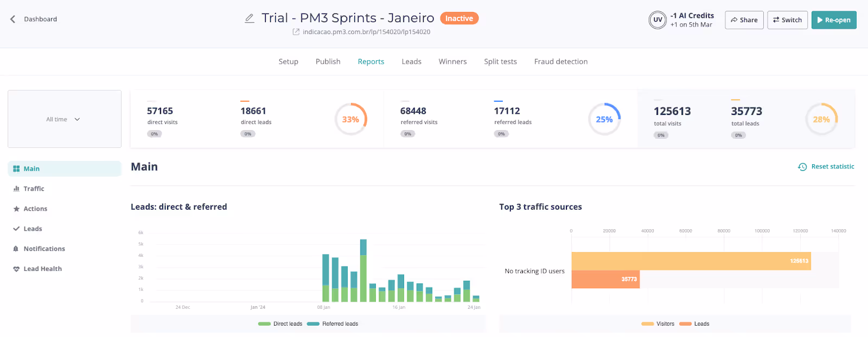
Task: Click the Traffic bar chart icon
Action: pyautogui.click(x=16, y=189)
